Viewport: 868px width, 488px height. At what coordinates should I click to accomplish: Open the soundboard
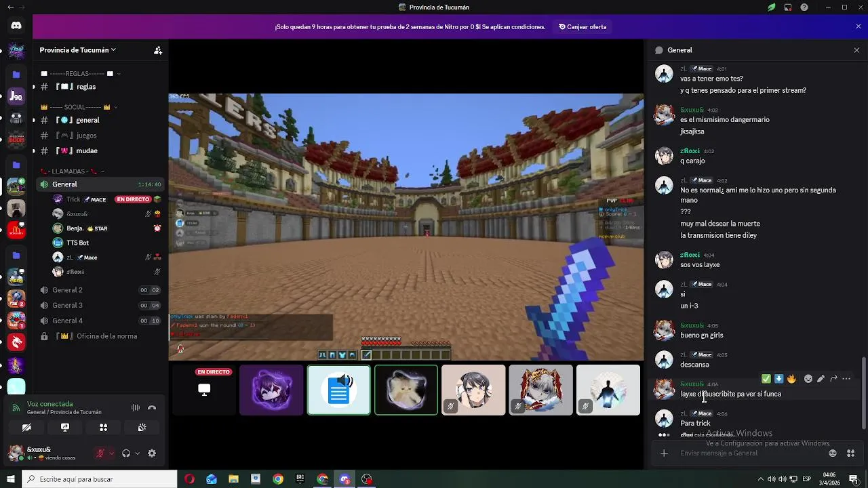click(142, 428)
